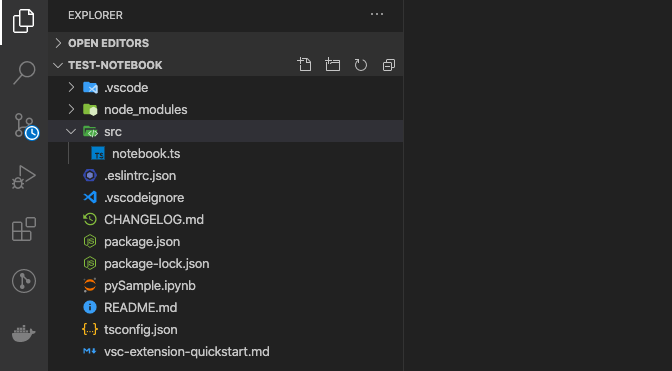The image size is (672, 371).
Task: Open the Search view
Action: pos(24,72)
